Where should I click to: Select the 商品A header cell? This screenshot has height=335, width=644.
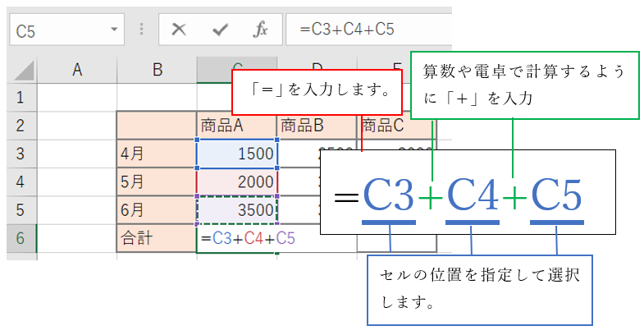tap(238, 126)
